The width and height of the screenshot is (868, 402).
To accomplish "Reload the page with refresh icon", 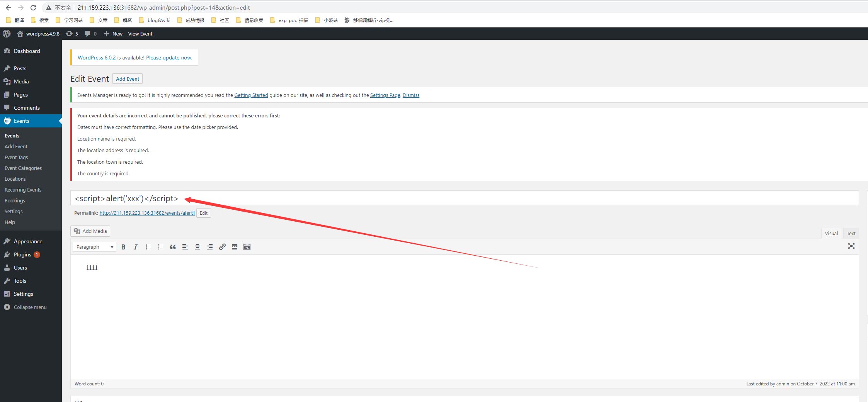I will tap(33, 8).
